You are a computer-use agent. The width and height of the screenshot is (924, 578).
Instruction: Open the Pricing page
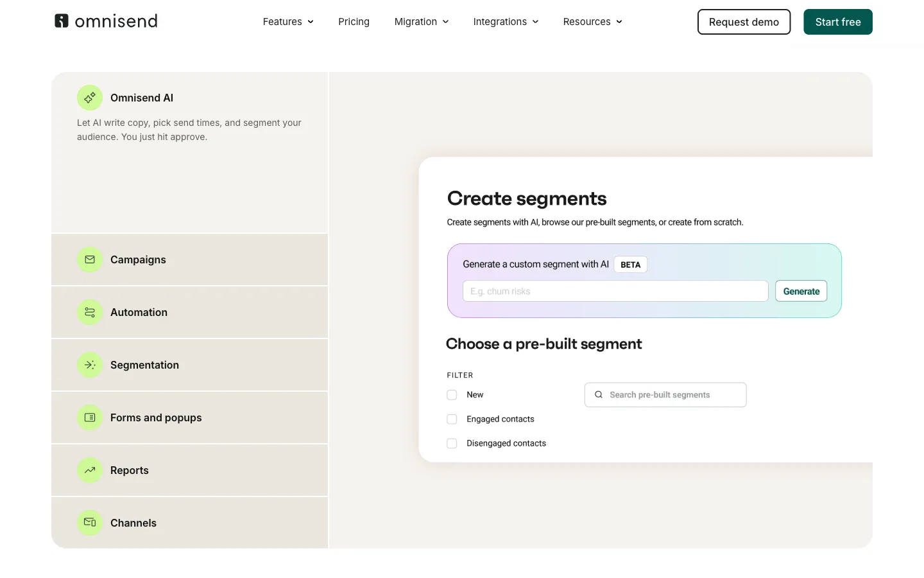pos(354,22)
